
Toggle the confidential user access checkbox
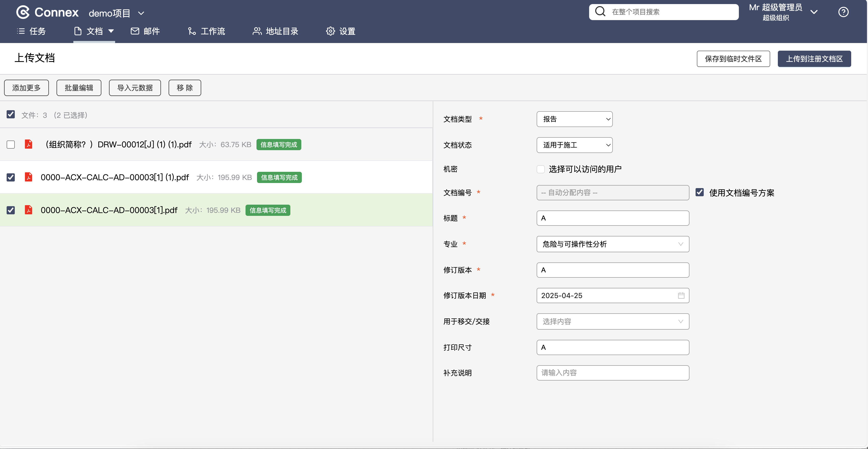click(x=540, y=169)
